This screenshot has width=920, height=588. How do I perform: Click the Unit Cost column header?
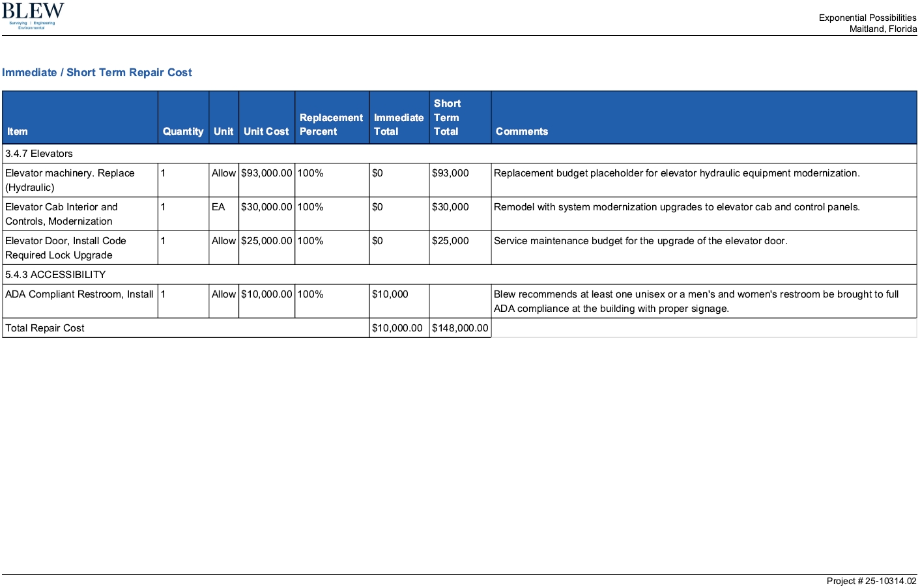click(x=266, y=132)
